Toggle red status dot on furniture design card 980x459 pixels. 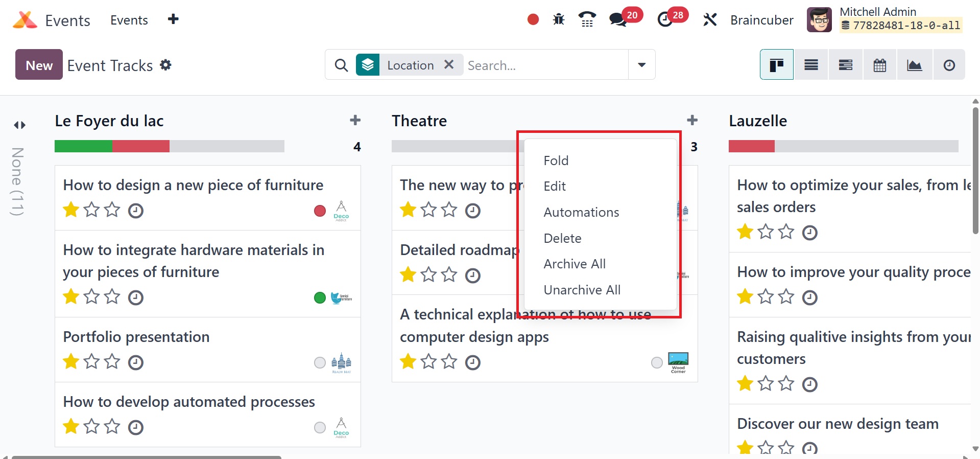point(320,211)
